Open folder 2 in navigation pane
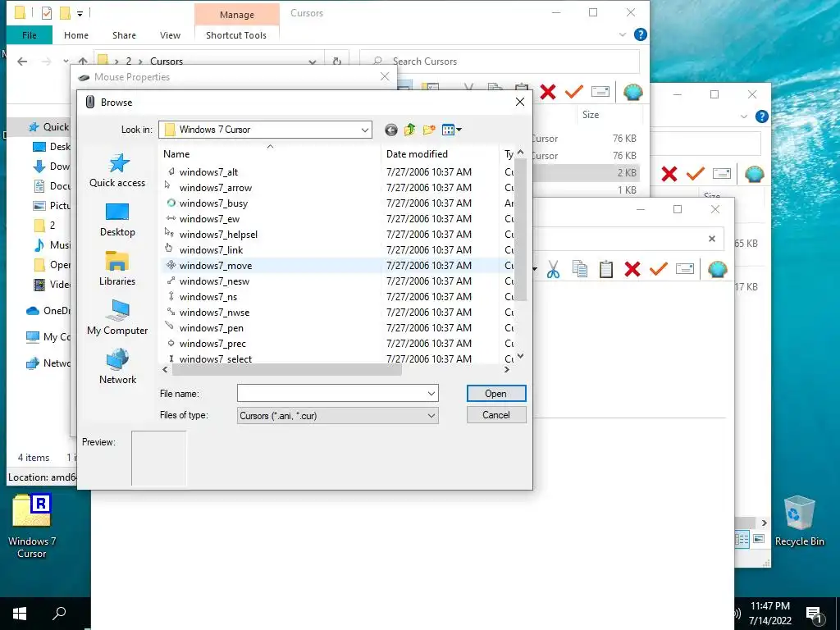 click(45, 225)
